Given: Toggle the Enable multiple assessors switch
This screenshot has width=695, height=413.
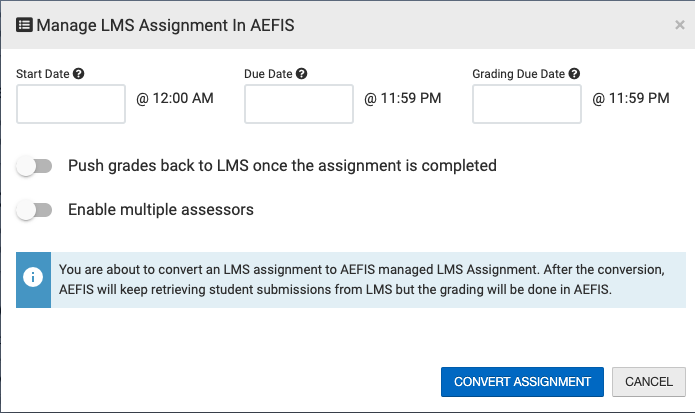Looking at the screenshot, I should [x=34, y=210].
